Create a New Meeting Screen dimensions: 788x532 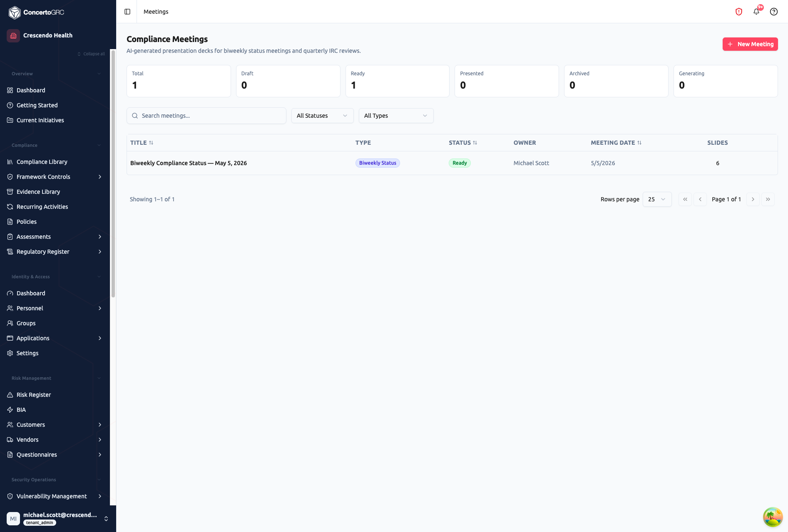click(x=750, y=44)
